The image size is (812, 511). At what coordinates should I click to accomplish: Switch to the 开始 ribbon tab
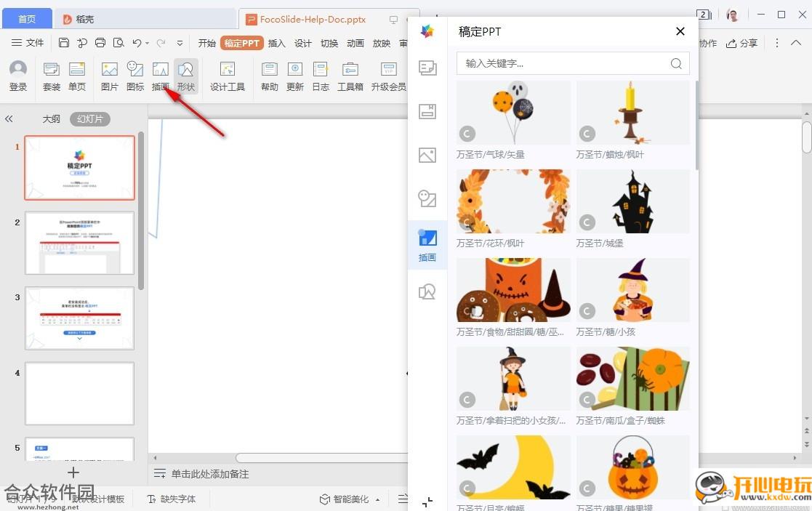coord(206,43)
